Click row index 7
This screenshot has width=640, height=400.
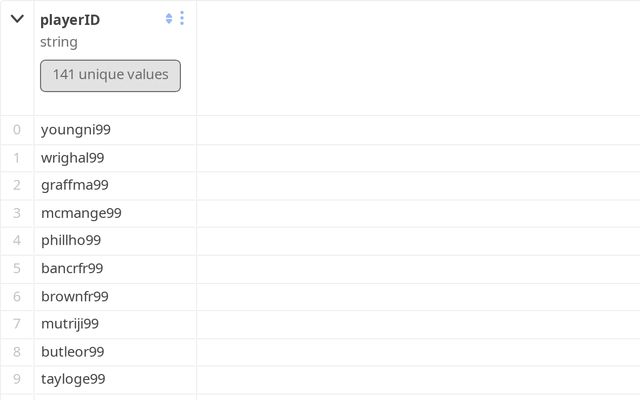[x=17, y=323]
